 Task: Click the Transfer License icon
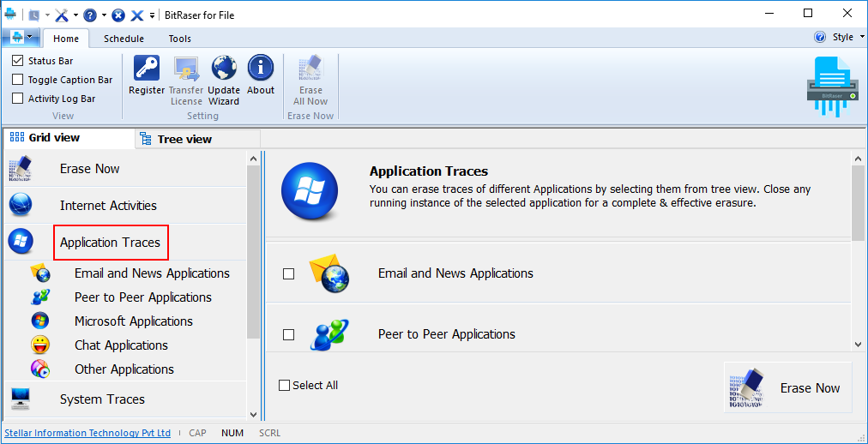click(x=186, y=68)
